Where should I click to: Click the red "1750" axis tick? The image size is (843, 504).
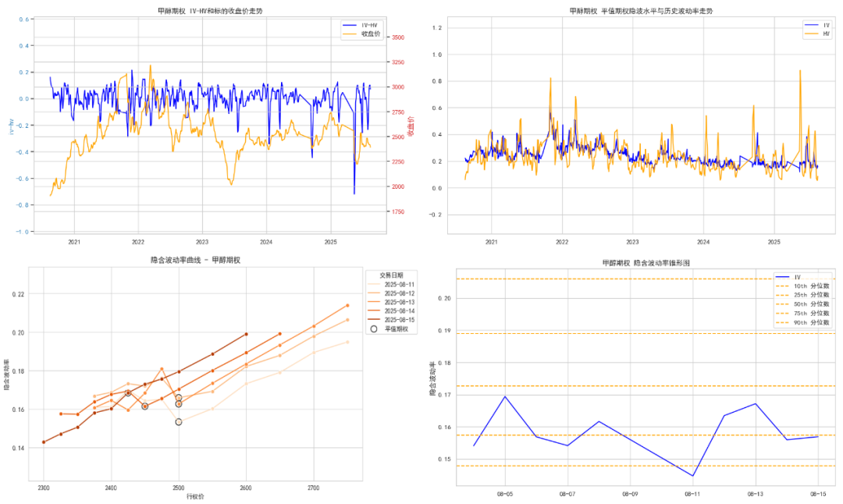pyautogui.click(x=398, y=211)
